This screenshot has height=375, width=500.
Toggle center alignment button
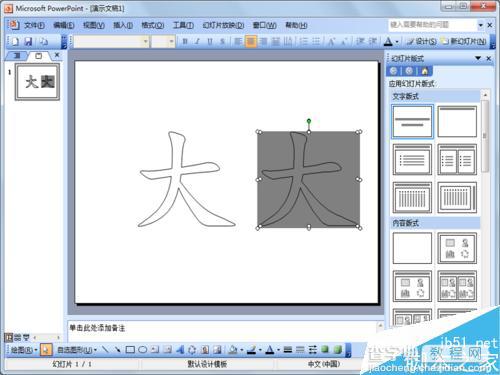(251, 42)
